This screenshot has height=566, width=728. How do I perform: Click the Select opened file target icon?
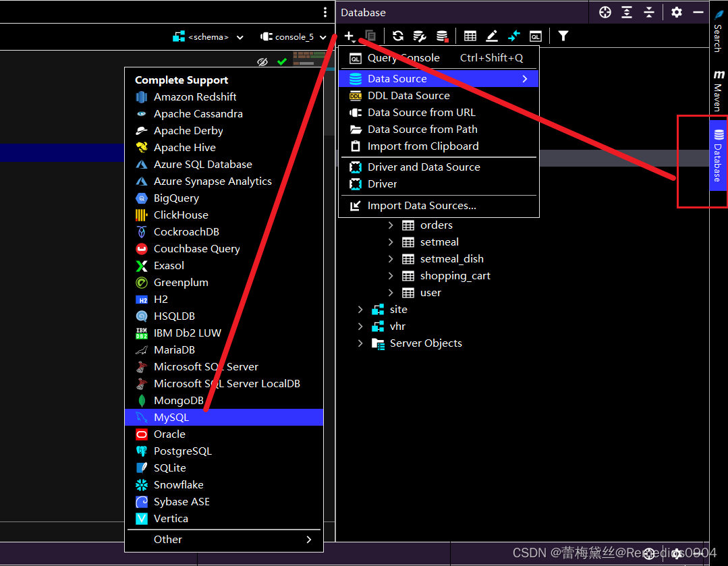(605, 13)
